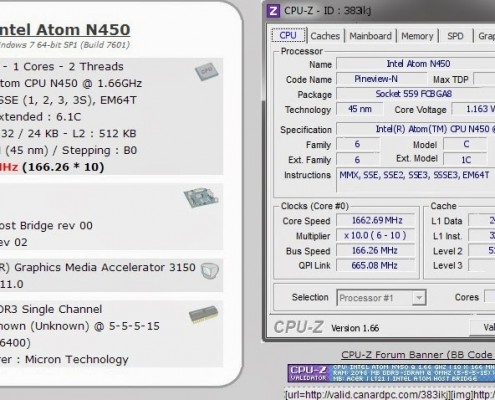Screen dimensions: 495x400
Task: Click the Instructions field listing MMX, SSE
Action: (416, 180)
